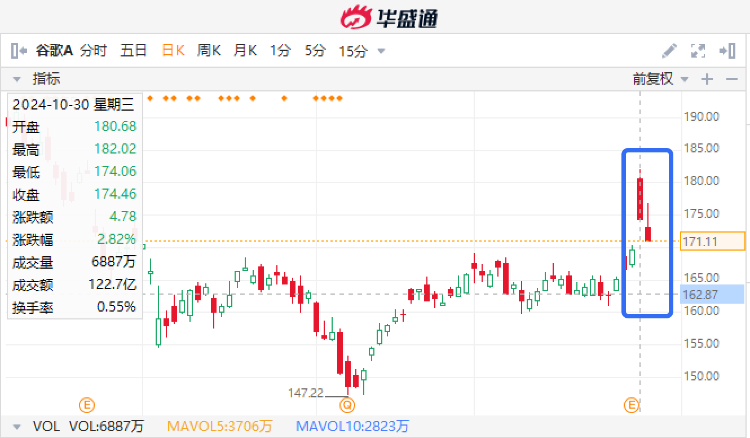Click the left E earnings marker
The width and height of the screenshot is (750, 438).
coord(87,405)
